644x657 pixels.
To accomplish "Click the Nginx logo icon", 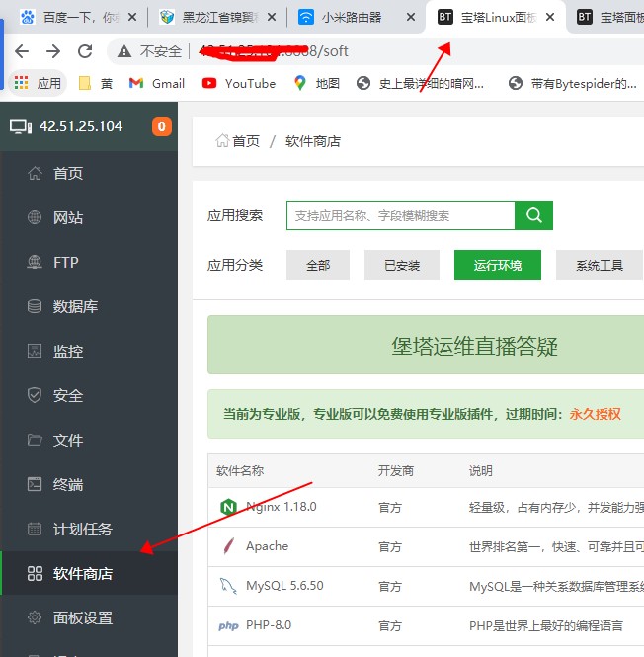I will [x=228, y=508].
